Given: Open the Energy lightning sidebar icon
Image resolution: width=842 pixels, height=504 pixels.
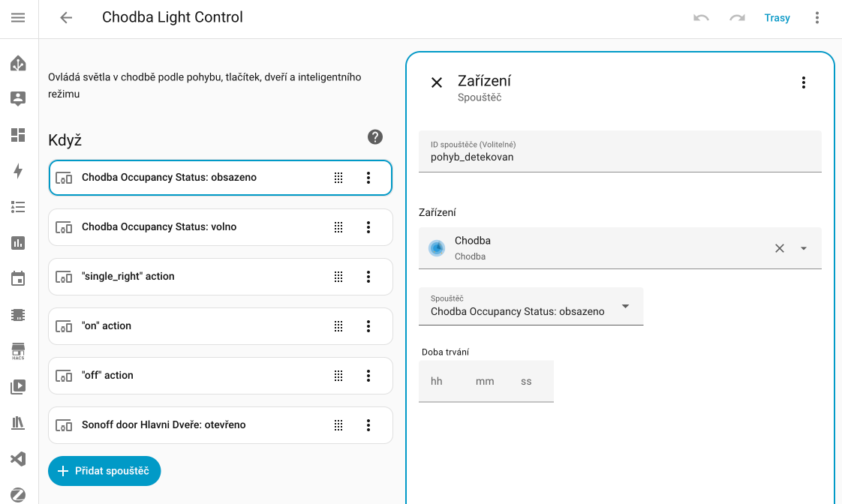Looking at the screenshot, I should (18, 171).
